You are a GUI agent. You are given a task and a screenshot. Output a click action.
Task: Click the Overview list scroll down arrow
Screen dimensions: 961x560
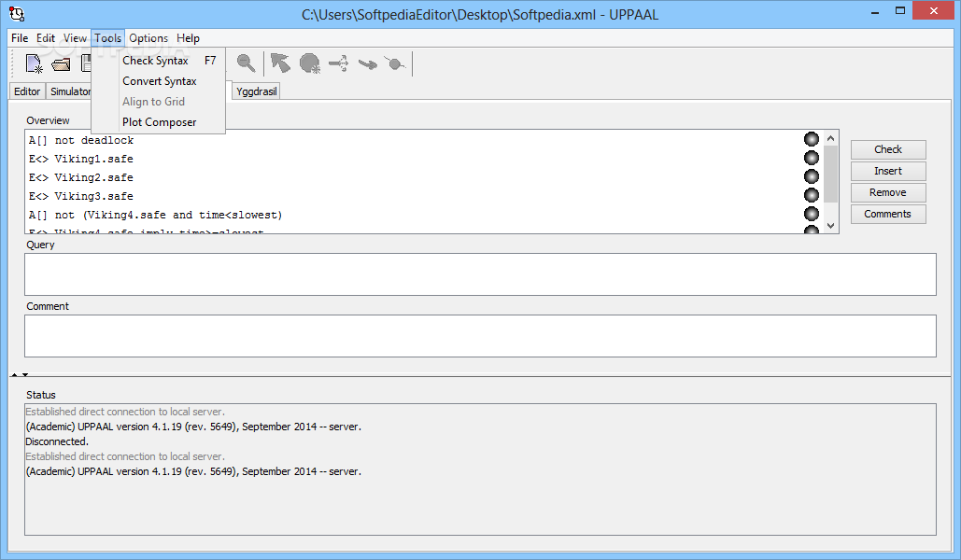pos(830,226)
